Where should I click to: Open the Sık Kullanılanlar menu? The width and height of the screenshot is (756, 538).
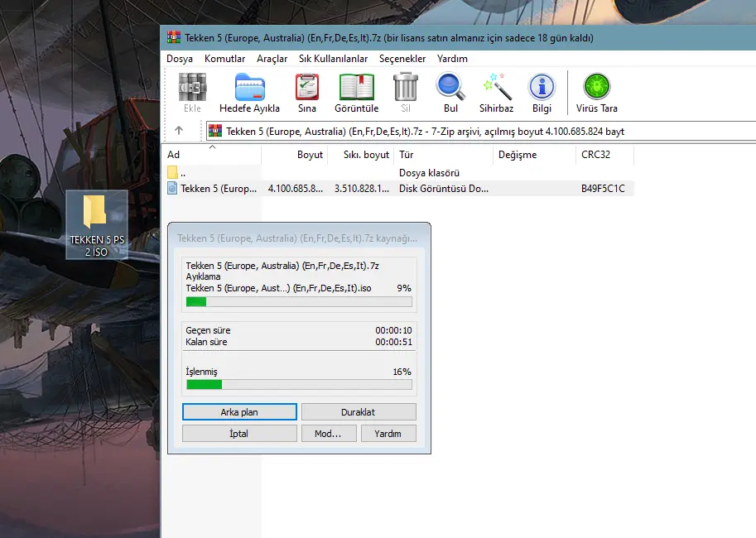click(x=333, y=58)
